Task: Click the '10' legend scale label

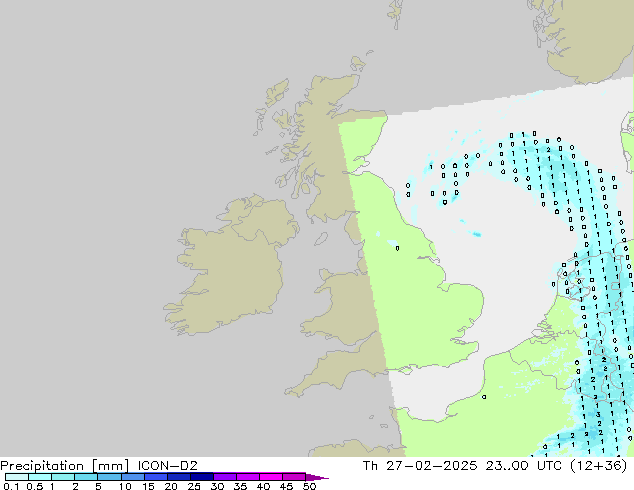Action: pos(125,486)
